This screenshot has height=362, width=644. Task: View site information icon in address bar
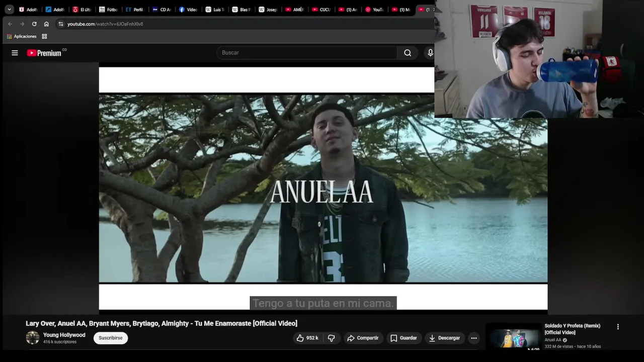(x=61, y=24)
